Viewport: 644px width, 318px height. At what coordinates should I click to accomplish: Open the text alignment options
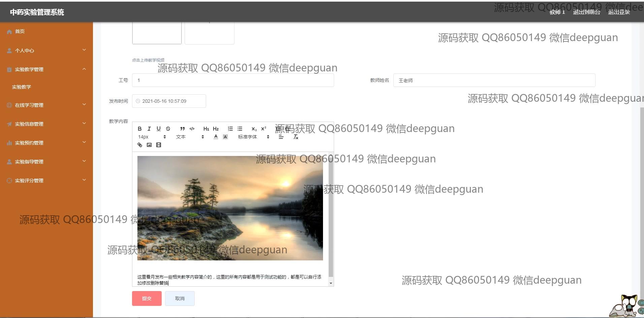pyautogui.click(x=281, y=137)
